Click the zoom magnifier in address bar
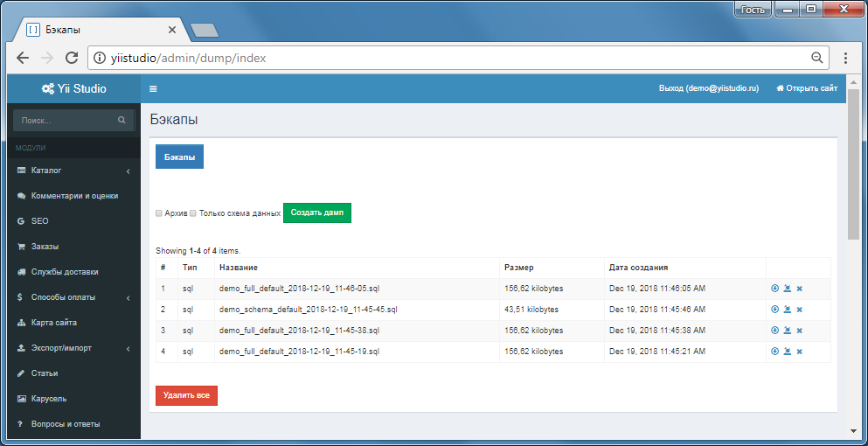The height and width of the screenshot is (446, 868). pos(816,58)
